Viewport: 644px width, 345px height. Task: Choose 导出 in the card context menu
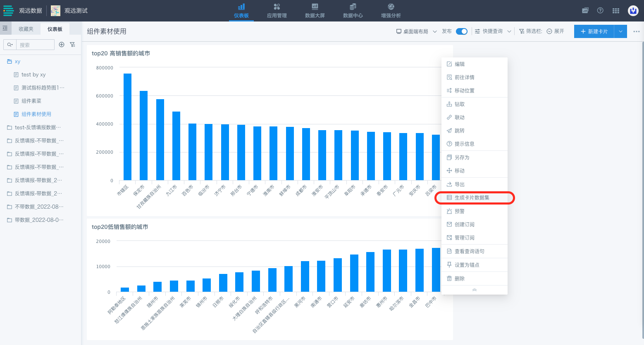point(459,184)
